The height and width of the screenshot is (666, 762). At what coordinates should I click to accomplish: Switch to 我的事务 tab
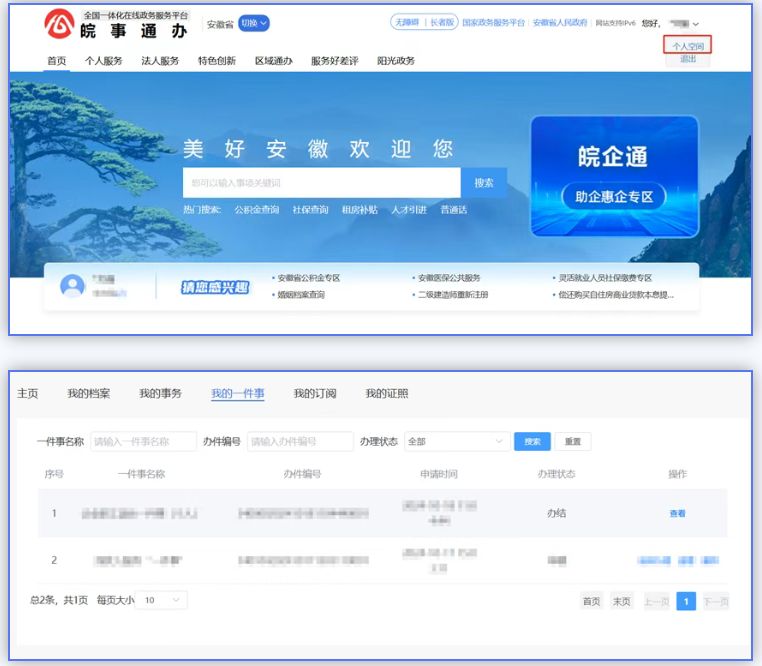pyautogui.click(x=160, y=393)
